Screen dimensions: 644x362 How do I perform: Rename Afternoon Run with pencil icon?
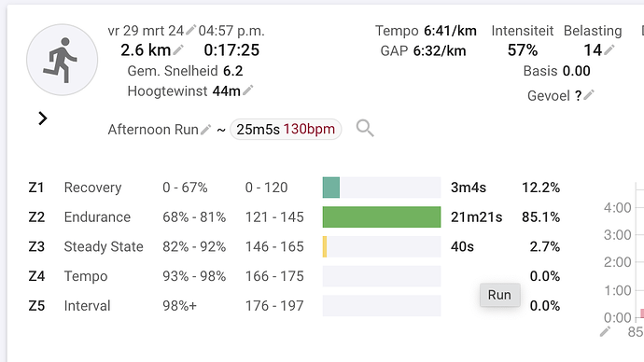click(x=205, y=130)
